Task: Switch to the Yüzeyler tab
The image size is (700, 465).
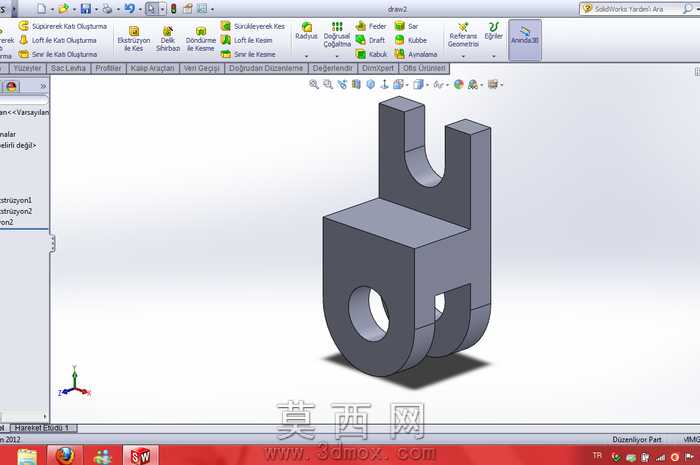Action: [x=27, y=68]
